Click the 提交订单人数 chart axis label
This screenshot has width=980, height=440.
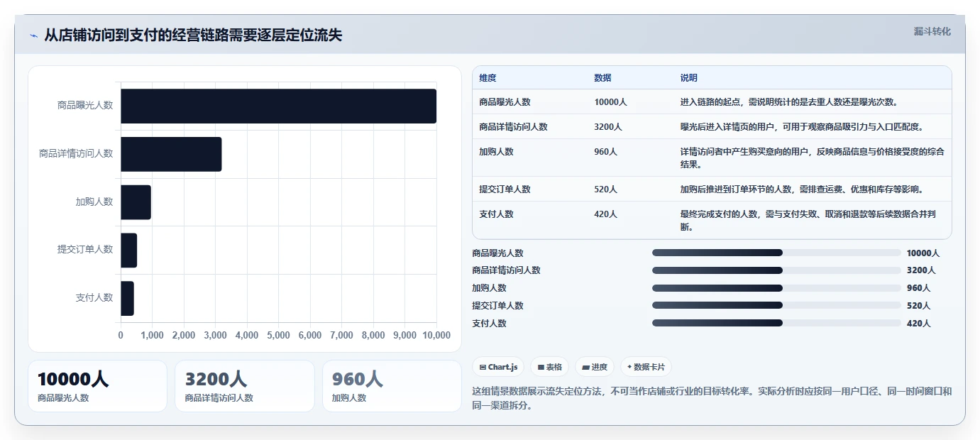coord(85,249)
